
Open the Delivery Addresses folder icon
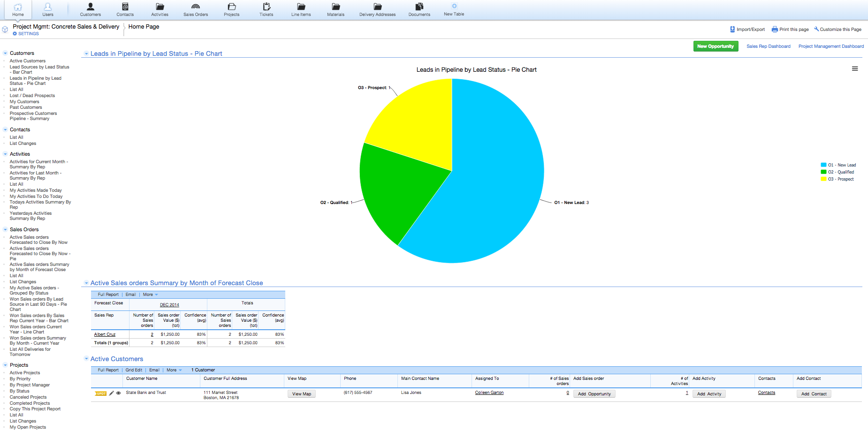[378, 7]
